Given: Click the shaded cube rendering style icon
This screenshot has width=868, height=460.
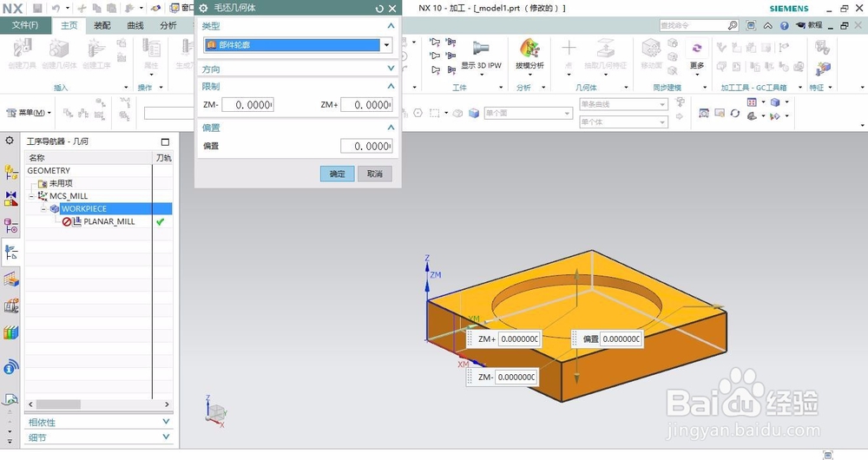Looking at the screenshot, I should tap(775, 102).
